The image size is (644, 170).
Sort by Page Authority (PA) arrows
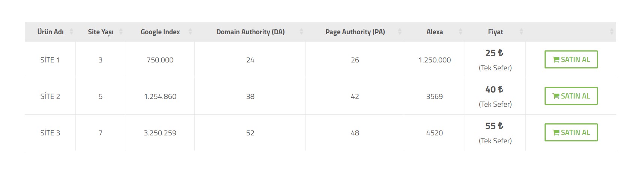click(400, 32)
